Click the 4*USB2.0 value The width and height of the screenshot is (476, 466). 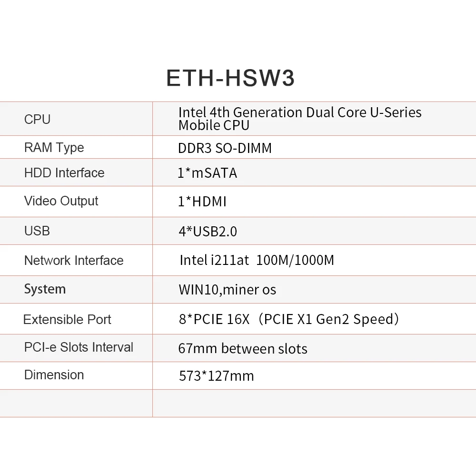[208, 232]
